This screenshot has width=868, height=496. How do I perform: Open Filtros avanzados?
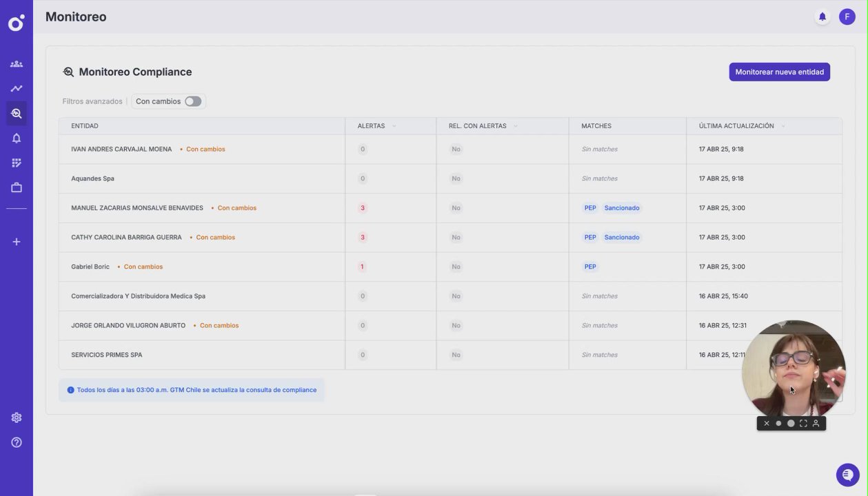click(x=92, y=101)
